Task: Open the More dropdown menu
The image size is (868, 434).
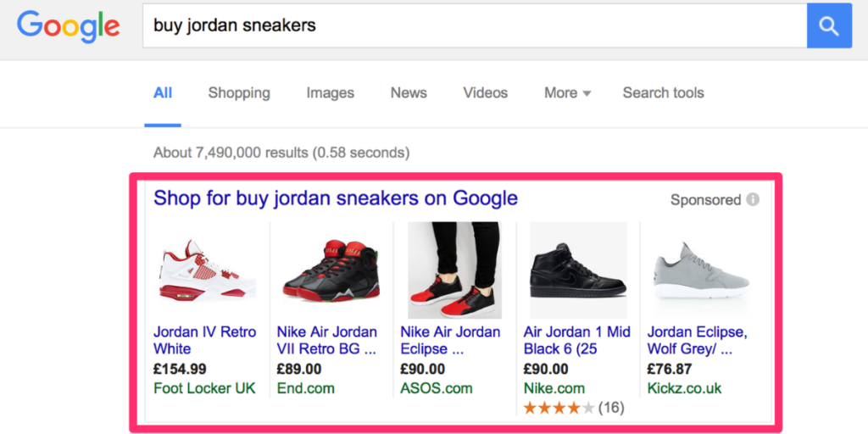Action: click(x=567, y=93)
